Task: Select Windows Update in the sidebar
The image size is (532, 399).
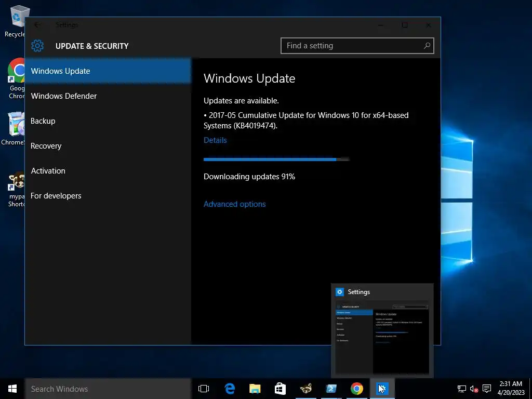Action: point(108,71)
